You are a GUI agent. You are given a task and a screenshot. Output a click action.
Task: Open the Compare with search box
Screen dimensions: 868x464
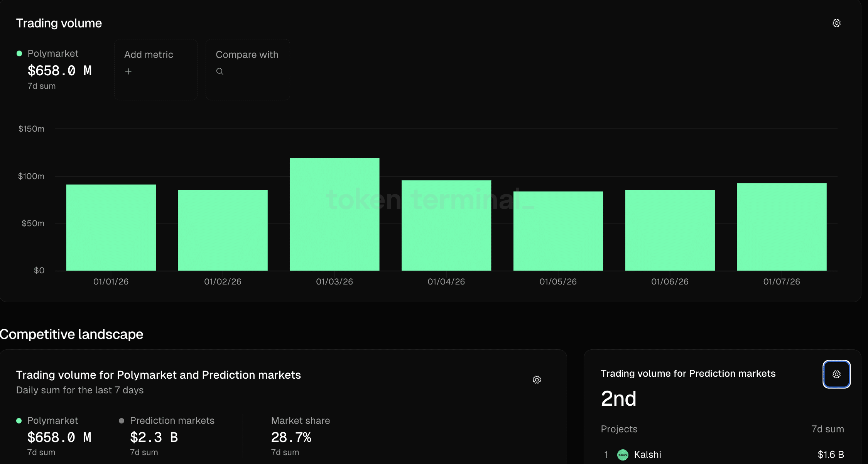tap(247, 69)
